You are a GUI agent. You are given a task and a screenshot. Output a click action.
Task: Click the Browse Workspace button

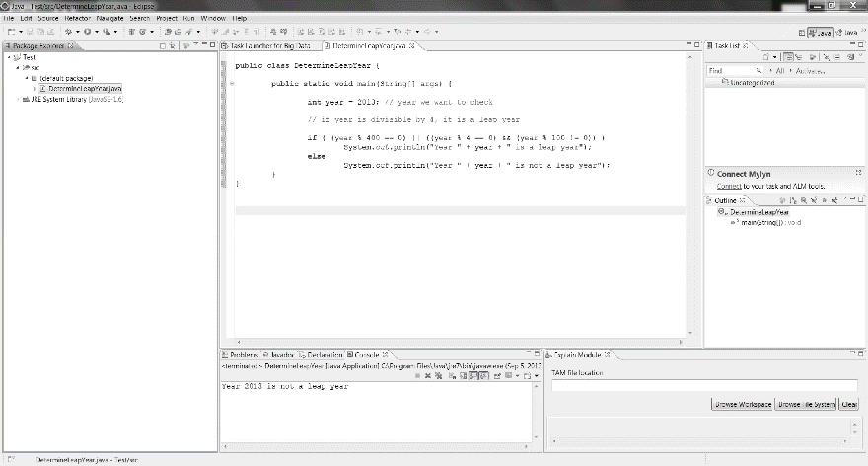tap(743, 405)
